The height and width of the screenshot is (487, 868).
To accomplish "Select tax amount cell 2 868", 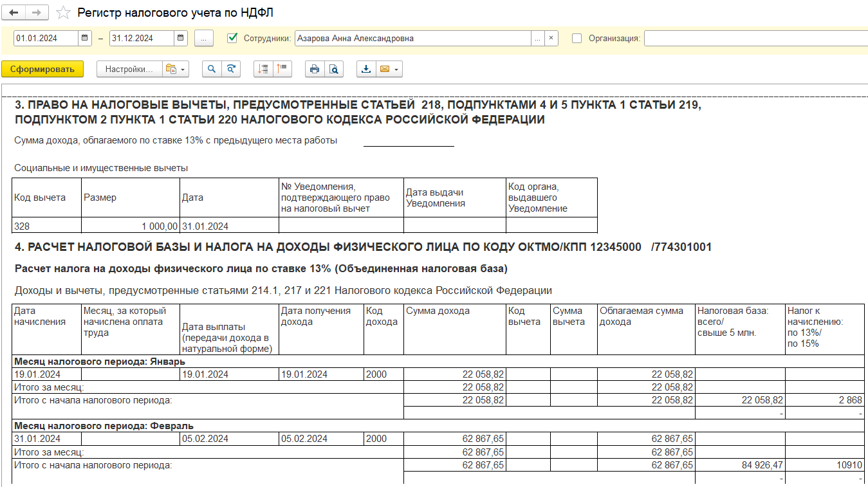I will pos(824,400).
